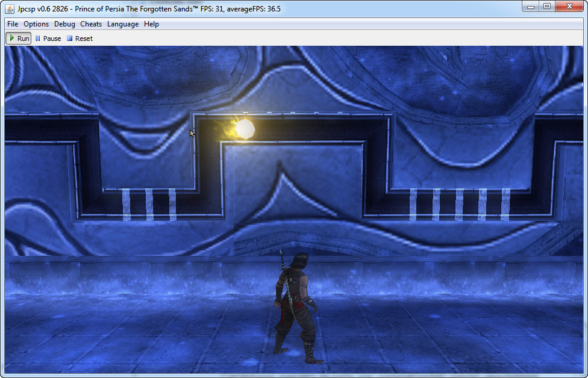Image resolution: width=588 pixels, height=378 pixels.
Task: Open the Options menu
Action: pos(36,24)
